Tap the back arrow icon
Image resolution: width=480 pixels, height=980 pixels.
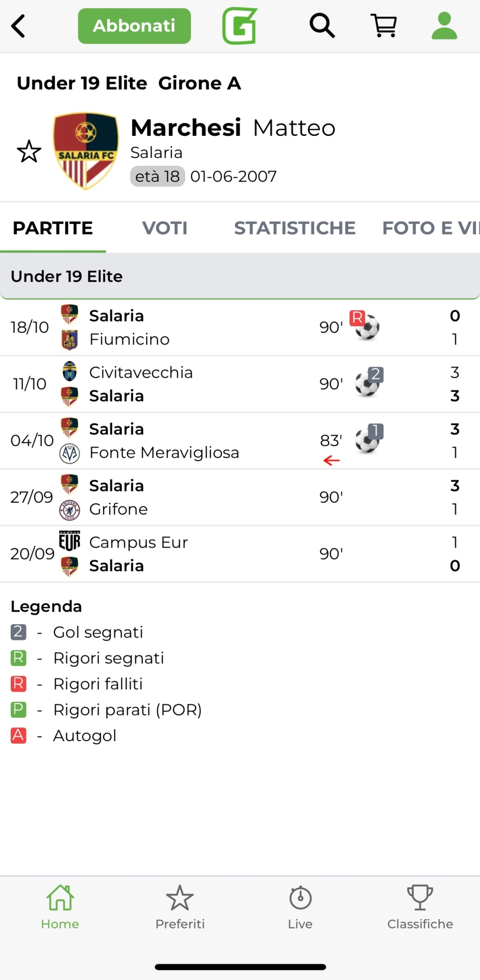(18, 26)
